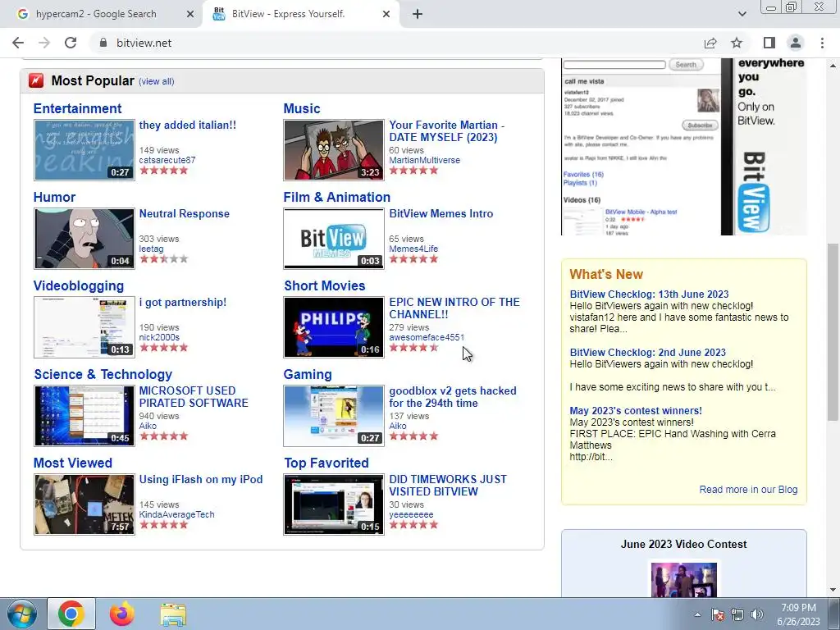The width and height of the screenshot is (840, 630).
Task: Click the Chrome taskbar icon
Action: click(71, 614)
